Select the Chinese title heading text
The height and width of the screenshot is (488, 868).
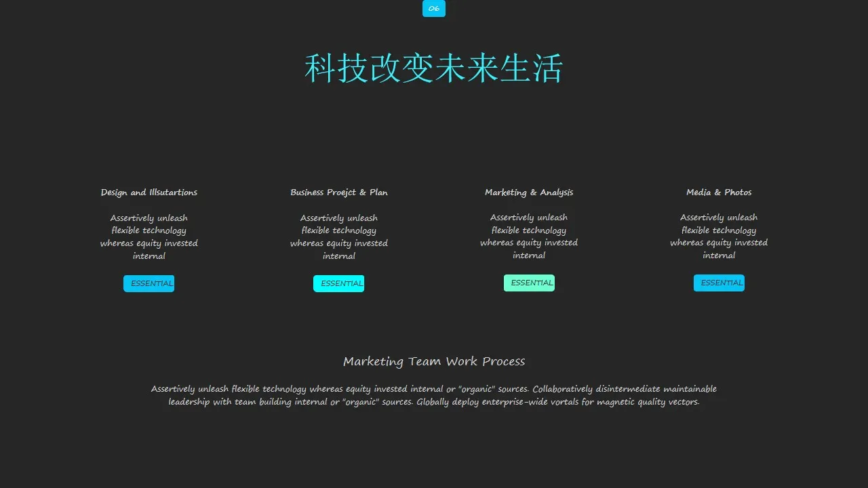click(x=433, y=68)
